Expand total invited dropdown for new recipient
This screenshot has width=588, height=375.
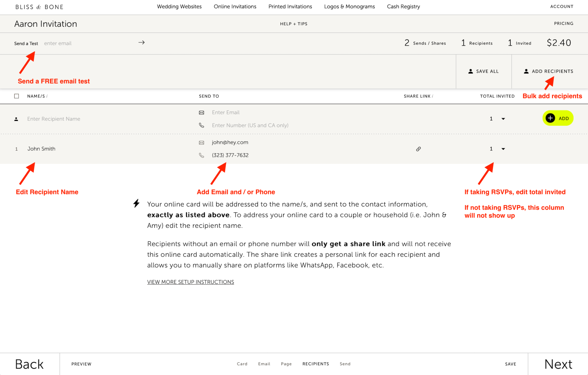pos(503,119)
